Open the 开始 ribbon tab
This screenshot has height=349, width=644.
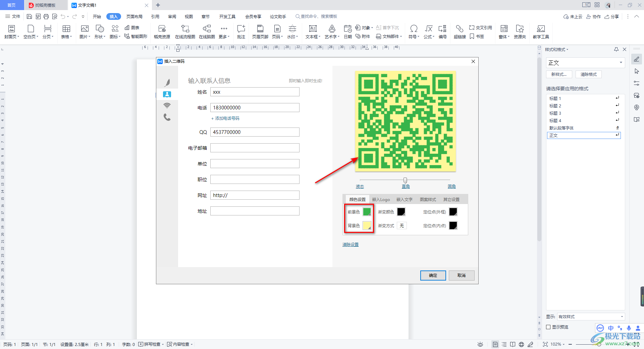click(97, 16)
